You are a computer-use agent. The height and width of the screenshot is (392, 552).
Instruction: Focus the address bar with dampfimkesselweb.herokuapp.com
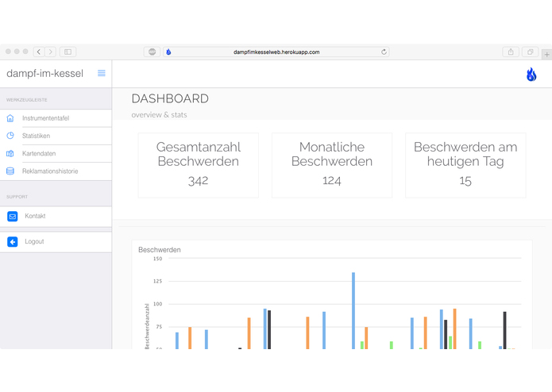(276, 52)
